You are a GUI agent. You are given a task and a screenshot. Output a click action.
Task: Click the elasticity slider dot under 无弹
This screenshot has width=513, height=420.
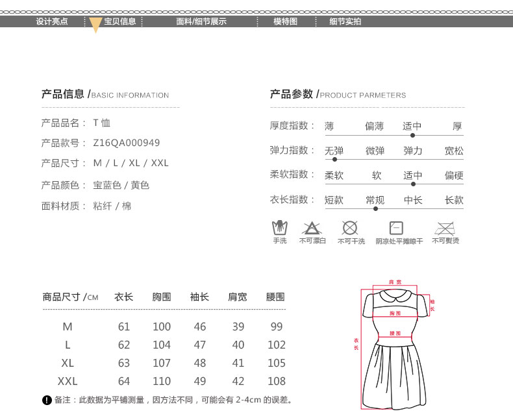(334, 159)
